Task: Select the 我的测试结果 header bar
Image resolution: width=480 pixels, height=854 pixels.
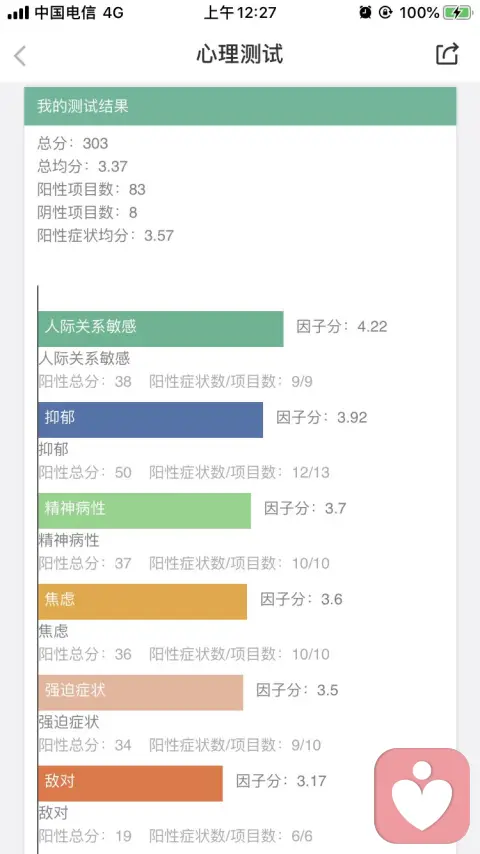Action: point(240,106)
